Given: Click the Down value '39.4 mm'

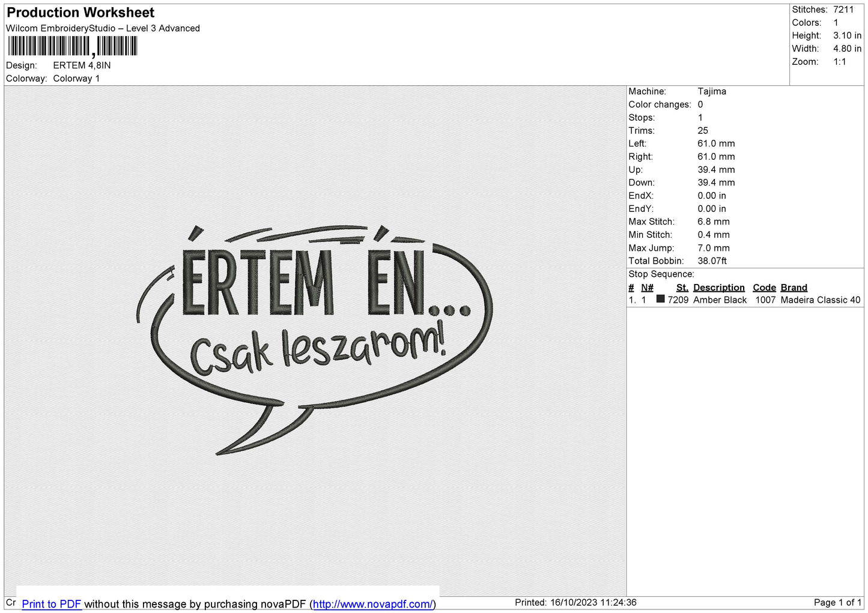Looking at the screenshot, I should point(716,183).
